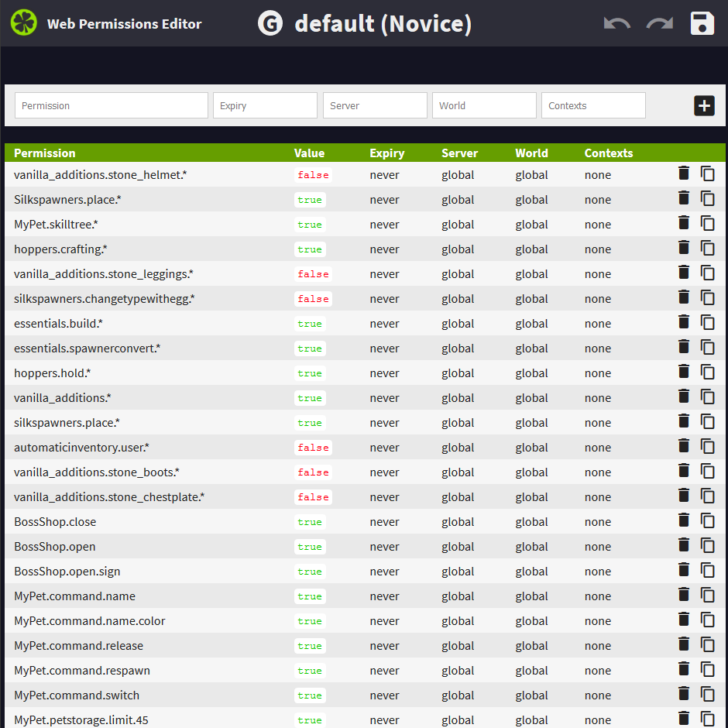Click the Server column header
728x728 pixels.
459,153
